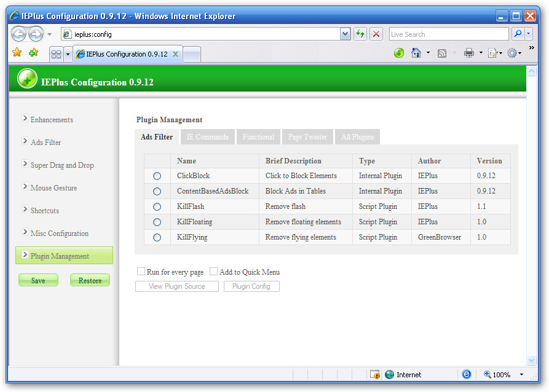Click the scrollbar up arrow
The height and width of the screenshot is (392, 549).
click(x=532, y=71)
